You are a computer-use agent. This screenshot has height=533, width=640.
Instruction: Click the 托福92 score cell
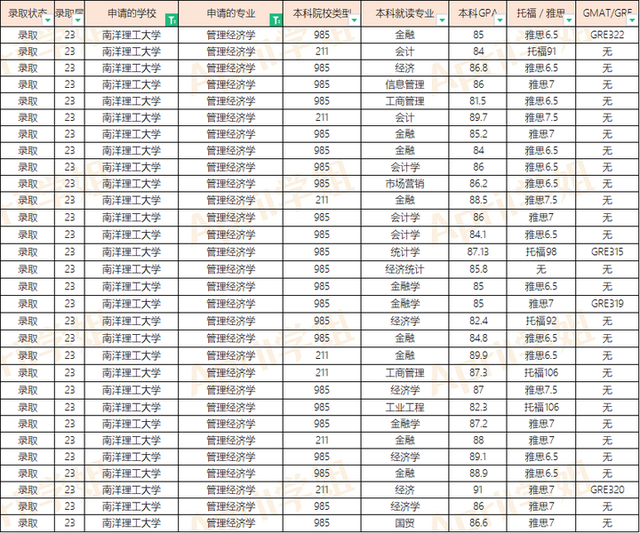click(541, 321)
